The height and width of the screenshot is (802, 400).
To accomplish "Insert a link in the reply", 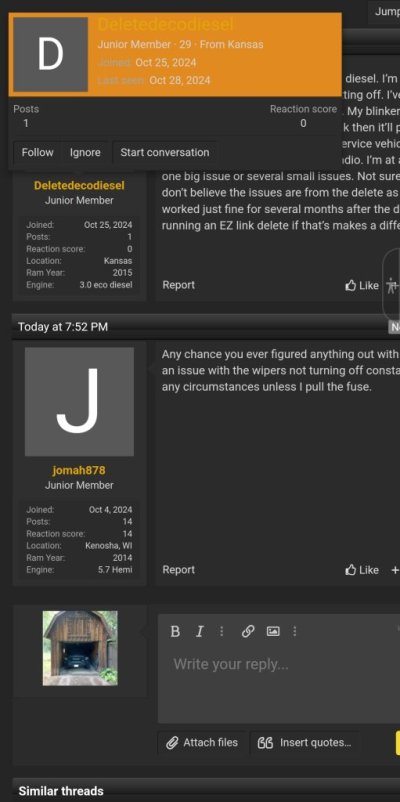I will coord(248,632).
